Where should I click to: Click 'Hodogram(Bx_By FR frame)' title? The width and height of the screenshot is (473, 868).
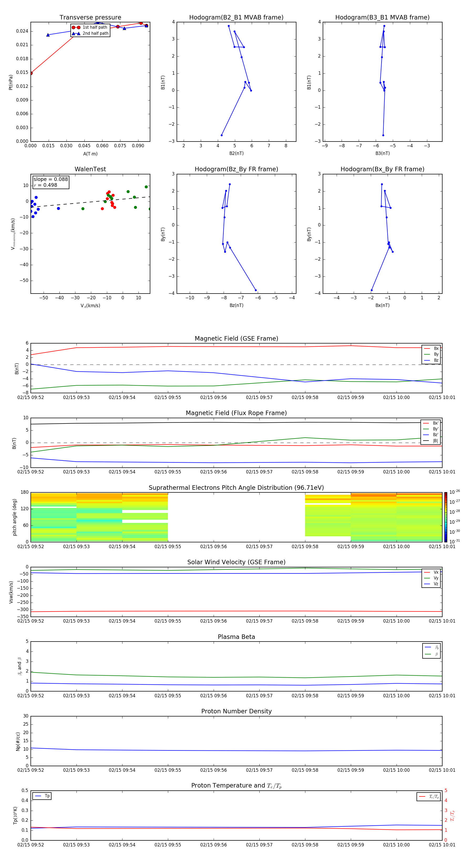point(382,169)
